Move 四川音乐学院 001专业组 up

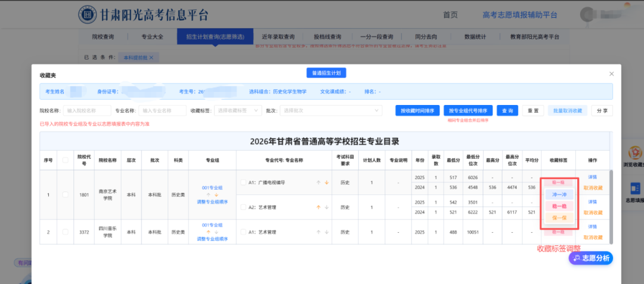pyautogui.click(x=208, y=232)
